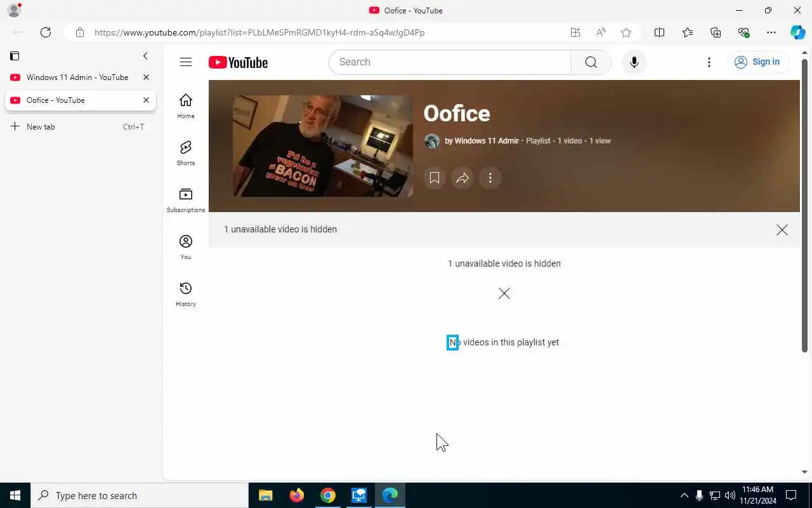Open playlist more-actions three-dot menu
812x508 pixels.
click(x=490, y=178)
